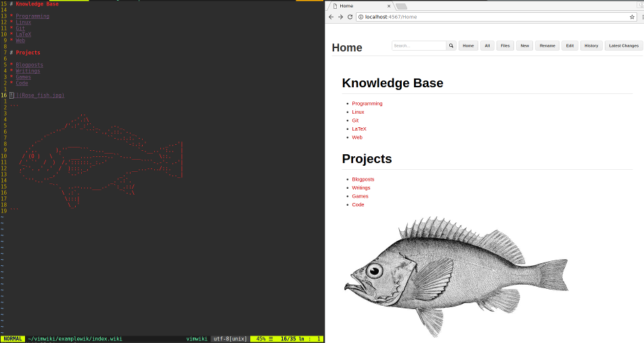Screen dimensions: 644x343
Task: Click the rose fish image in browser
Action: (x=456, y=277)
